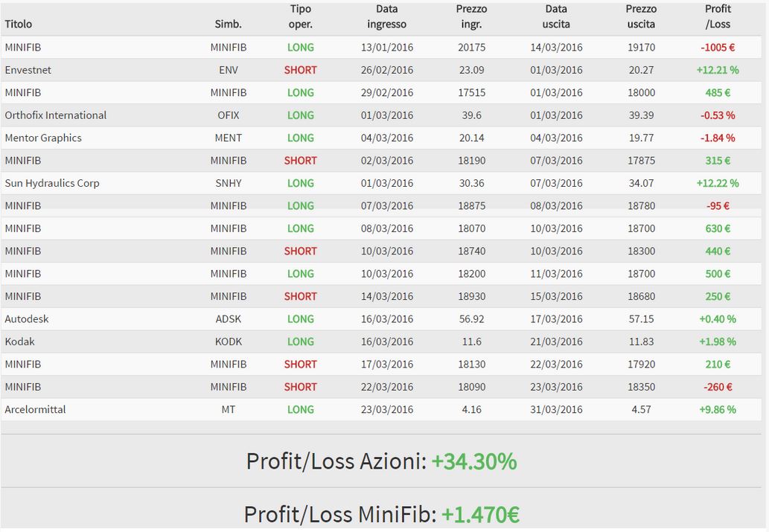Select the Mentor Graphics title
Viewport: 769px width, 532px height.
pos(43,138)
